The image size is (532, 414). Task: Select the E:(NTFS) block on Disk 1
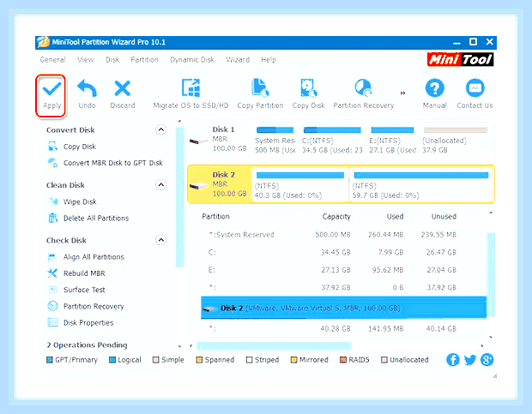(x=392, y=141)
